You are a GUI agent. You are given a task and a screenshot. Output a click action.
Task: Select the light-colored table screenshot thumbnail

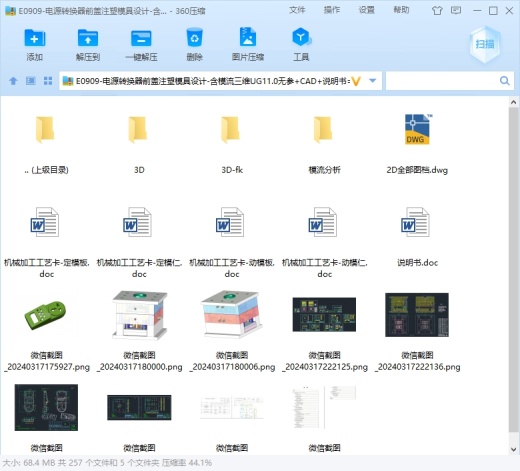click(232, 407)
